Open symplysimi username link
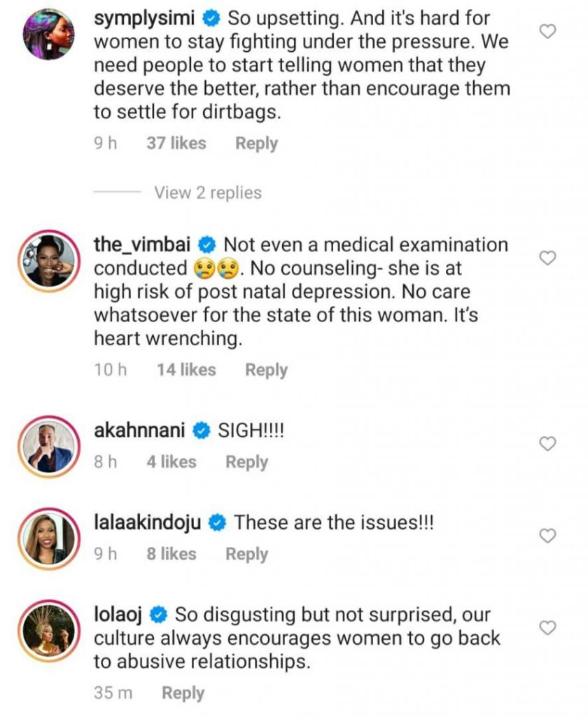Image resolution: width=588 pixels, height=717 pixels. pyautogui.click(x=143, y=20)
